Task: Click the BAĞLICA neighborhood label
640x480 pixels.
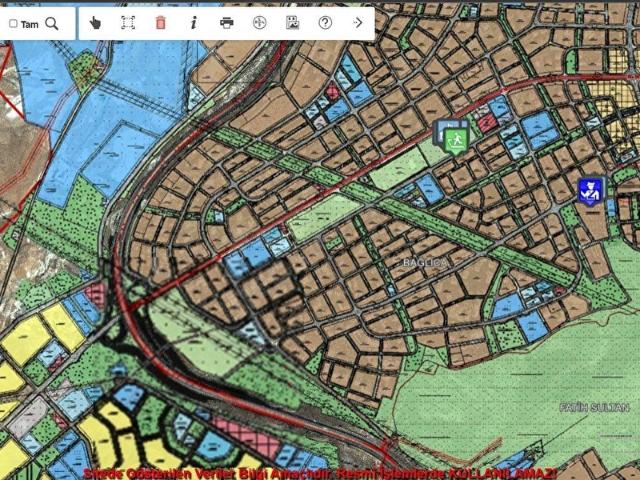Action: click(425, 263)
